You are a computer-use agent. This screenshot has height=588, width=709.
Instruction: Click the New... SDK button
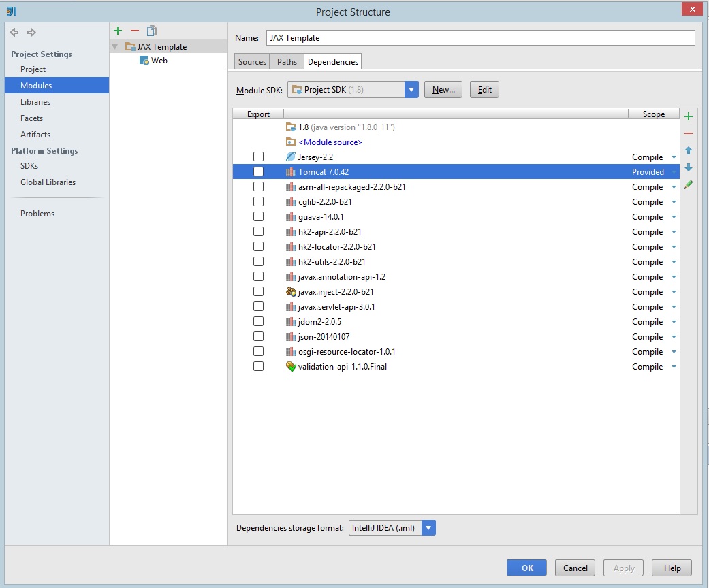coord(443,89)
